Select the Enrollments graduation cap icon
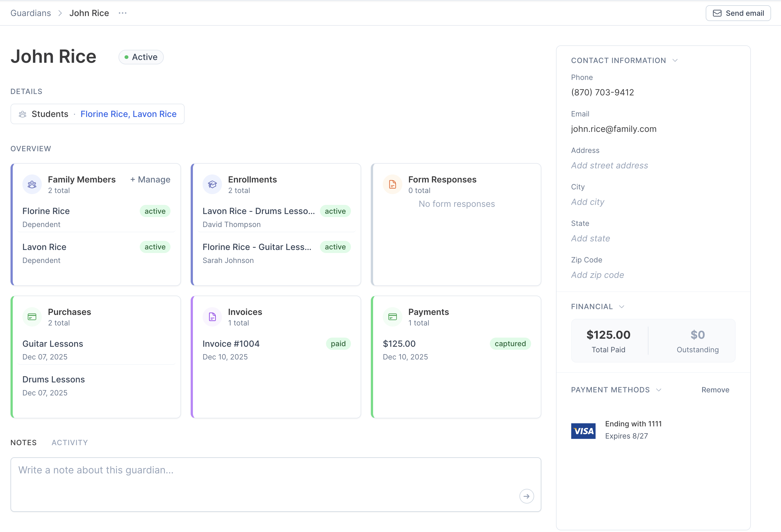This screenshot has height=532, width=781. pos(212,184)
